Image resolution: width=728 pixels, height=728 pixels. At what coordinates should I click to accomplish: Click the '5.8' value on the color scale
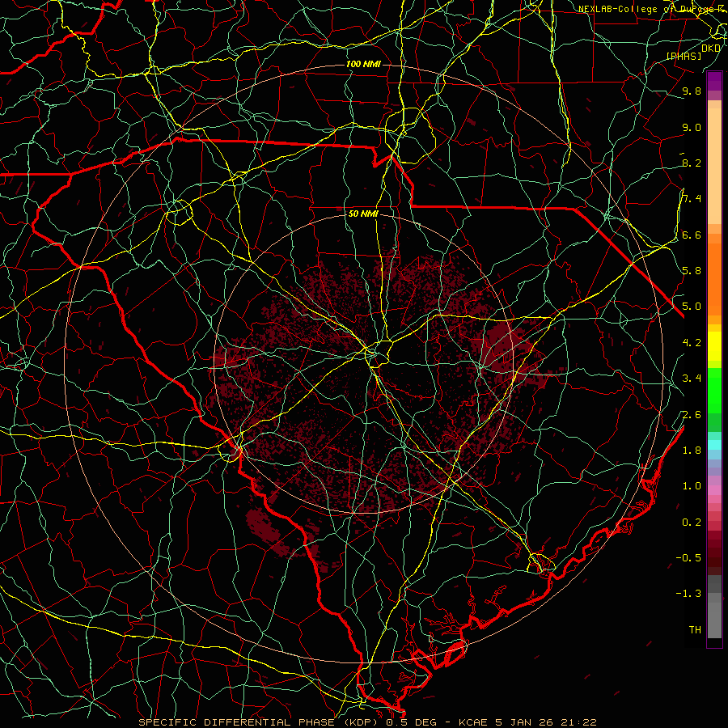(692, 270)
